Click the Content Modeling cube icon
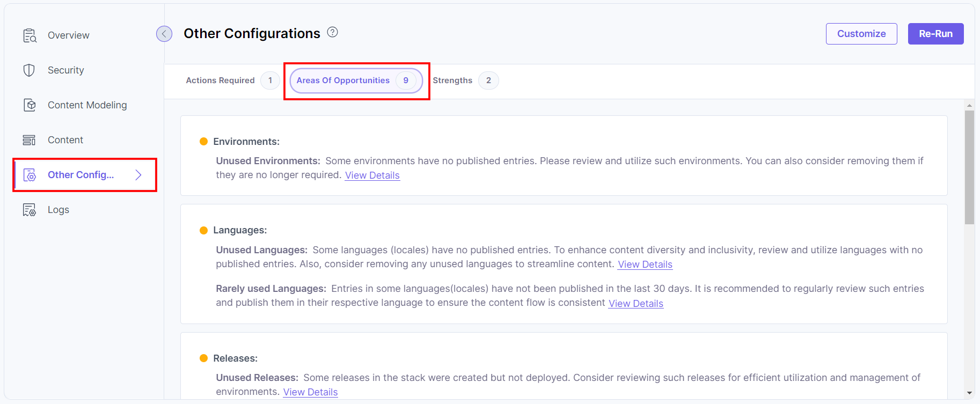The width and height of the screenshot is (980, 404). (x=30, y=105)
